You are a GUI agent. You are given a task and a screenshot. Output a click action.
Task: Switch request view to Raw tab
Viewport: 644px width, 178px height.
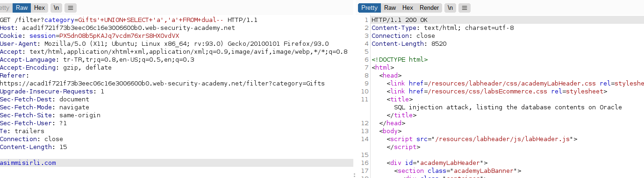coord(21,8)
